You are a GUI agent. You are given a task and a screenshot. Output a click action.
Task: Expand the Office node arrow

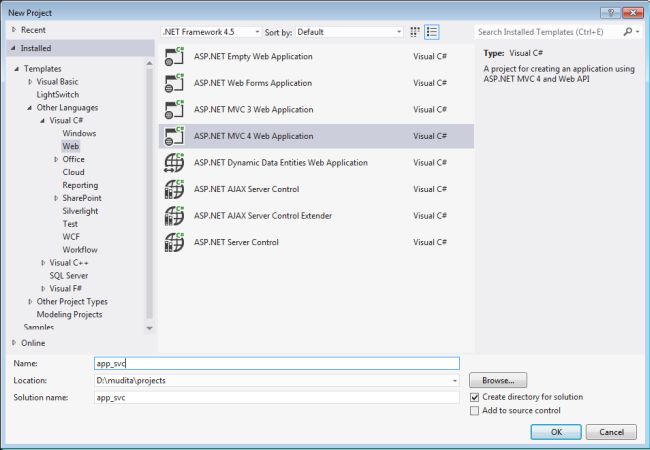point(56,159)
